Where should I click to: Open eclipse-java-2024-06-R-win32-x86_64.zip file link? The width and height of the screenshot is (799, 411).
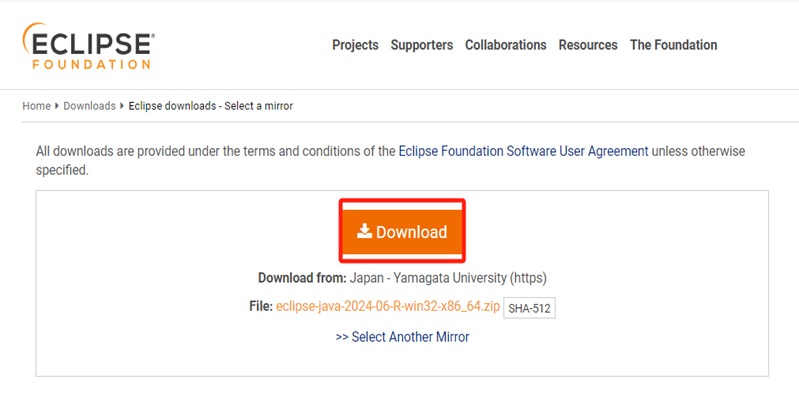click(388, 307)
